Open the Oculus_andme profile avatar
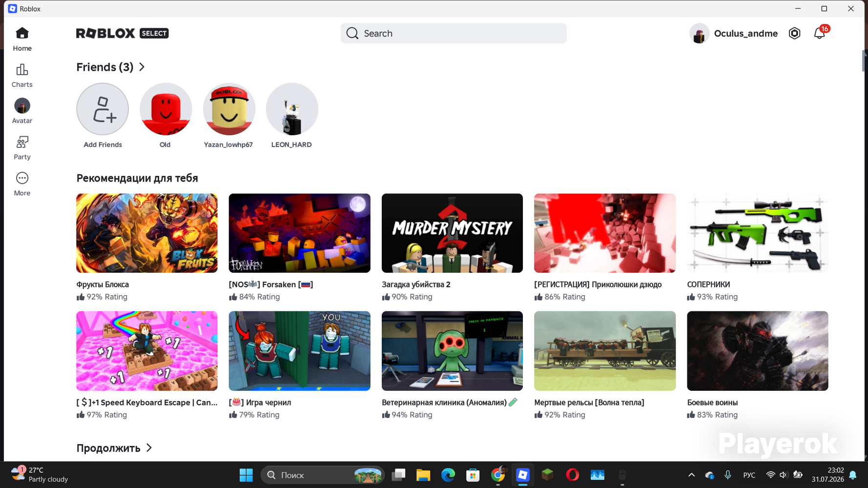The width and height of the screenshot is (868, 488). pos(699,33)
